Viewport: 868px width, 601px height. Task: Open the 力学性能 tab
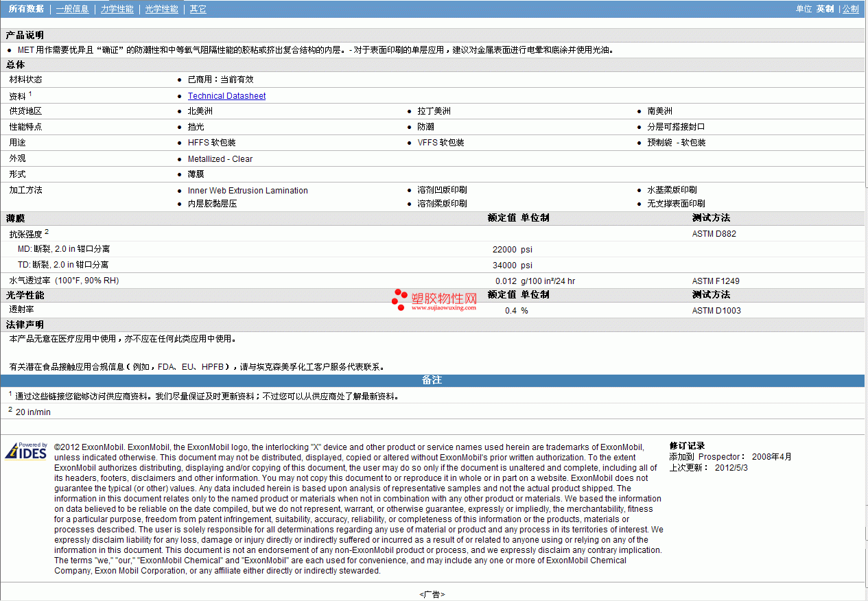[117, 9]
